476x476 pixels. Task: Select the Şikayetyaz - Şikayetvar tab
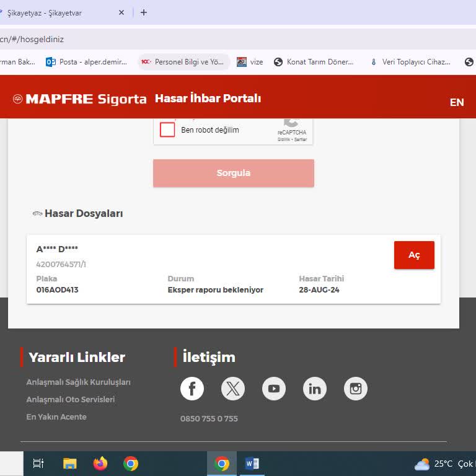pyautogui.click(x=45, y=13)
